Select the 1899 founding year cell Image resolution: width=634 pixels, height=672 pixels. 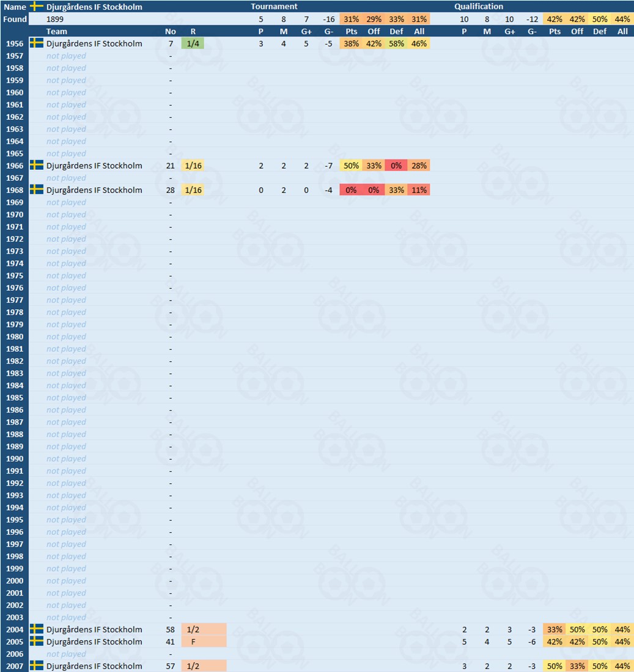(56, 19)
